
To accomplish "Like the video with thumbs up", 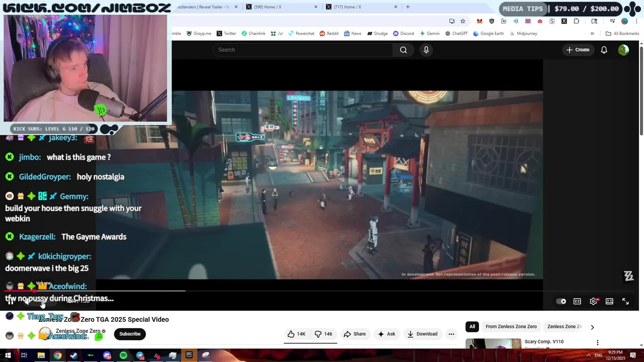I will [x=296, y=334].
